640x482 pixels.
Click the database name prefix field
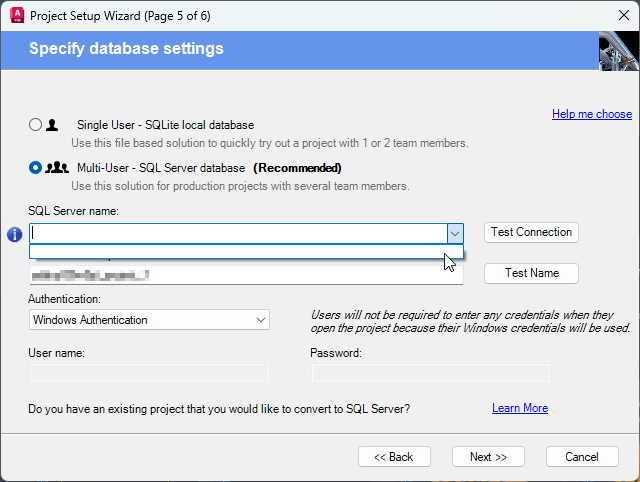pyautogui.click(x=246, y=275)
